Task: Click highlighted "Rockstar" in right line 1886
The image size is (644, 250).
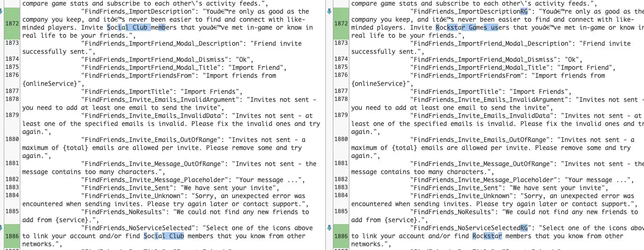Action: pos(487,236)
